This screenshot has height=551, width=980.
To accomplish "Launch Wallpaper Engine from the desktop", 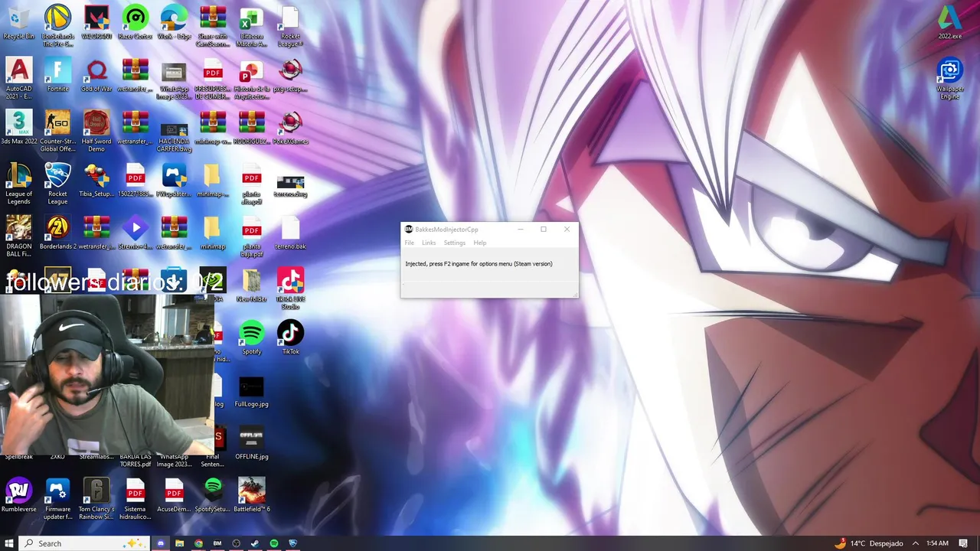I will coord(950,78).
